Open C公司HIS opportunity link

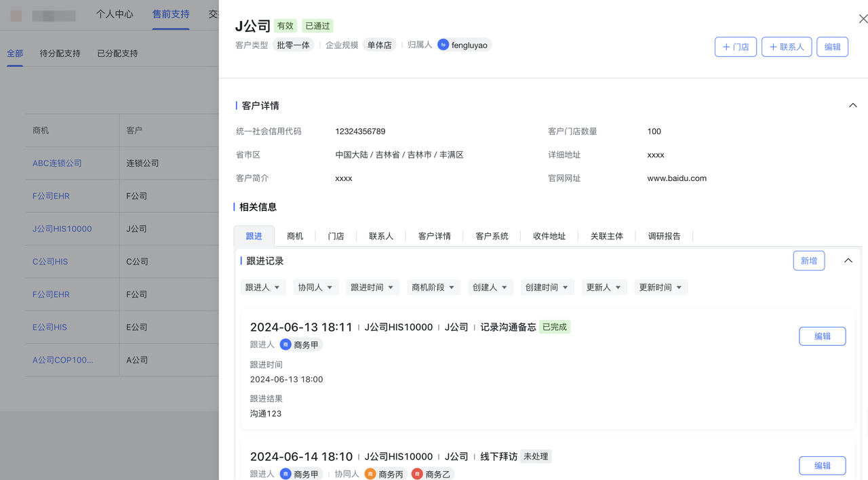pos(50,262)
